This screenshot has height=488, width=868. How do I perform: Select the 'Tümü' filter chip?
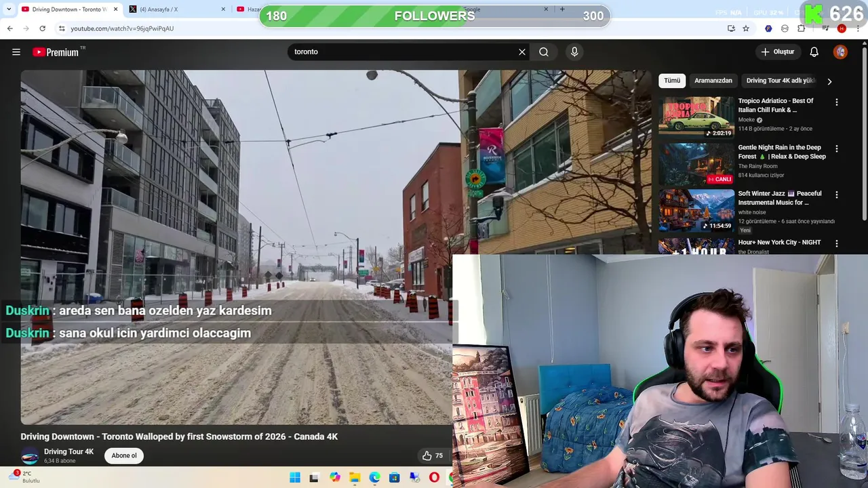(672, 81)
